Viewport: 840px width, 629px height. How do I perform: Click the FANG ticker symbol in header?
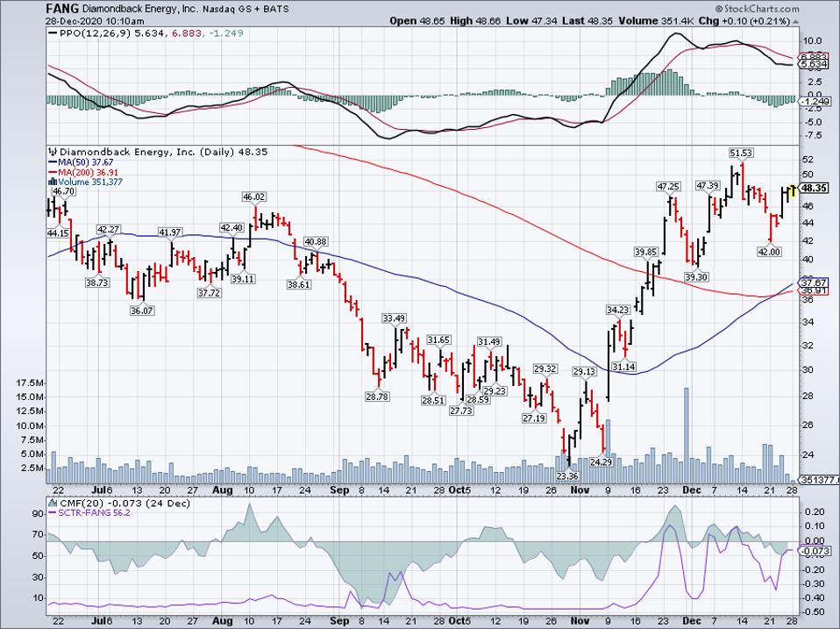[62, 9]
